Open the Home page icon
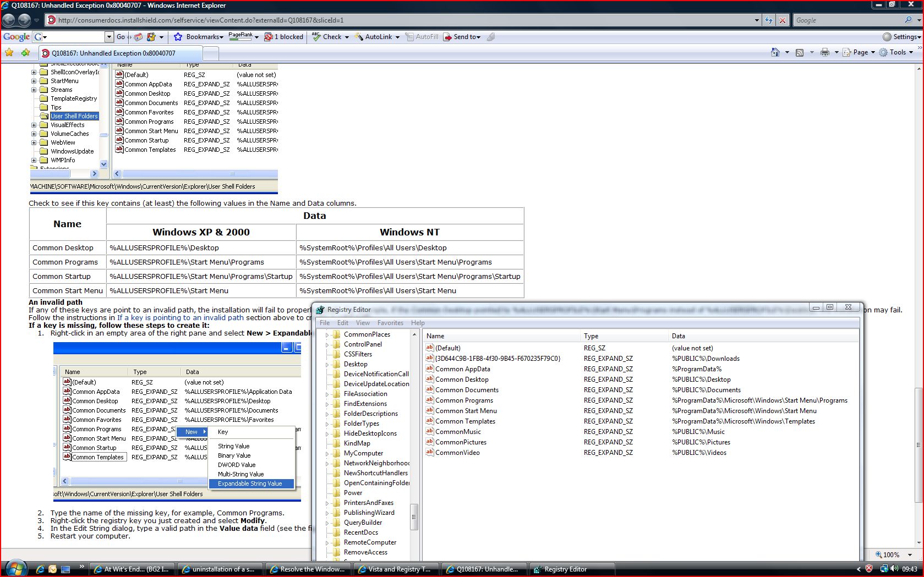This screenshot has width=924, height=577. click(x=775, y=52)
